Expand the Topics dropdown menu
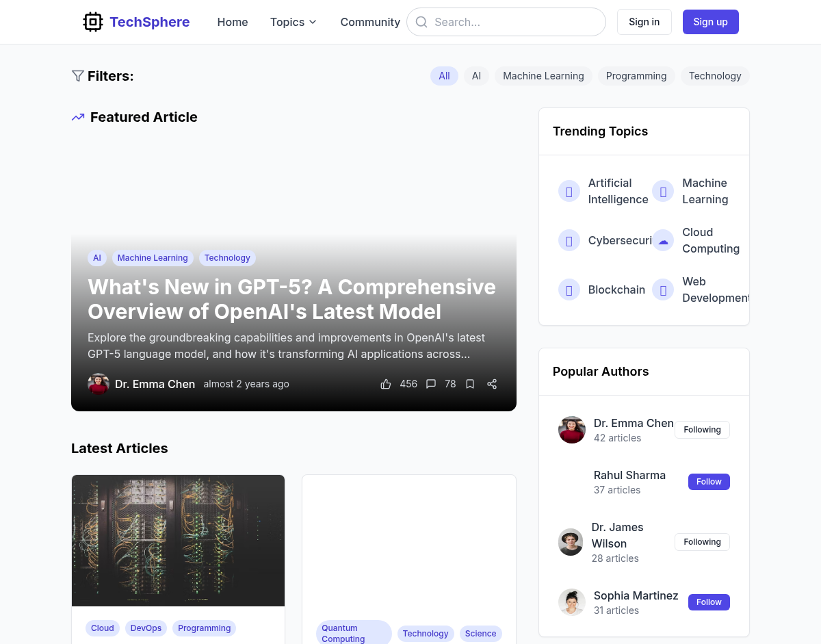This screenshot has height=644, width=821. pyautogui.click(x=294, y=22)
